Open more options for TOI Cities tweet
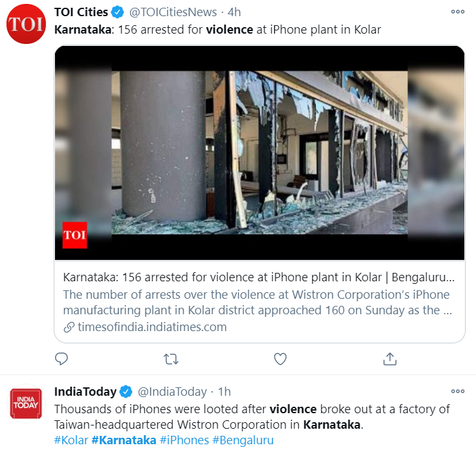The image size is (476, 452). coord(458,12)
